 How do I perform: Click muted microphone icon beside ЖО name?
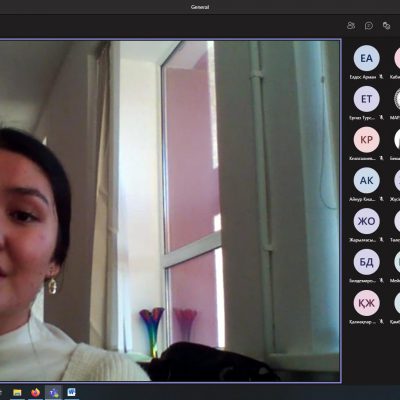tap(381, 239)
